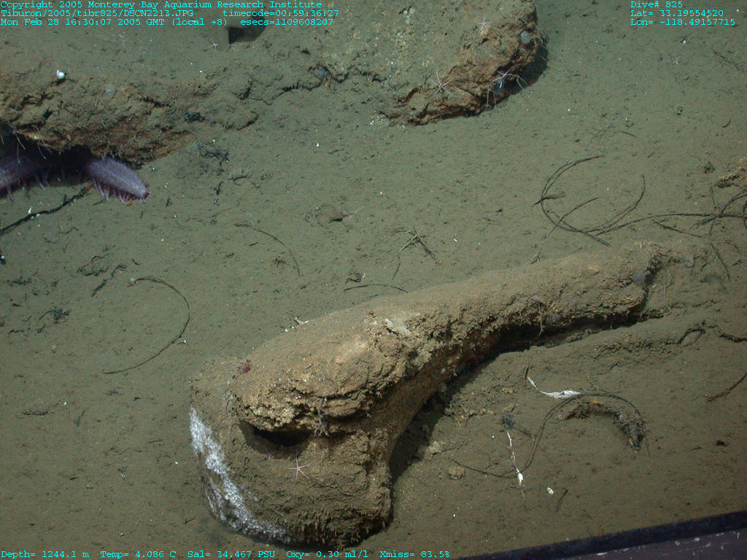Image resolution: width=747 pixels, height=560 pixels.
Task: Click the small pink brittle star on the bone
Action: pyautogui.click(x=298, y=467)
